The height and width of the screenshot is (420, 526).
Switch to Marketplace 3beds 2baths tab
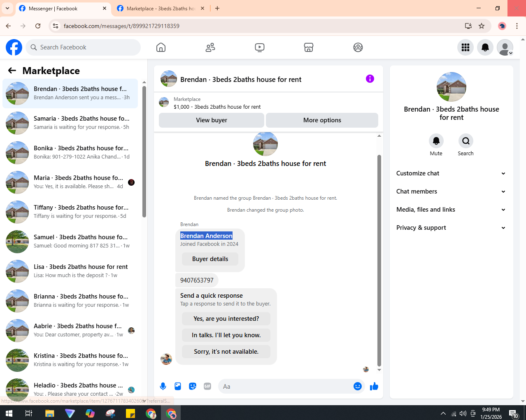click(161, 8)
